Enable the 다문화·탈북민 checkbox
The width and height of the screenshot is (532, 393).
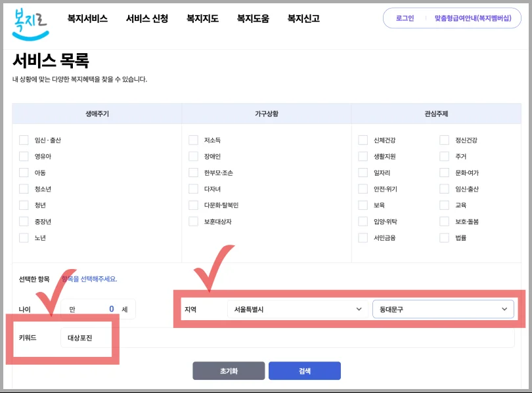coord(194,205)
